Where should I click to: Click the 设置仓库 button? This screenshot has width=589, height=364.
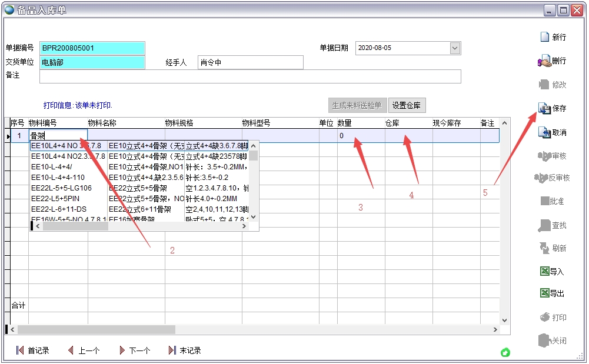tap(407, 106)
